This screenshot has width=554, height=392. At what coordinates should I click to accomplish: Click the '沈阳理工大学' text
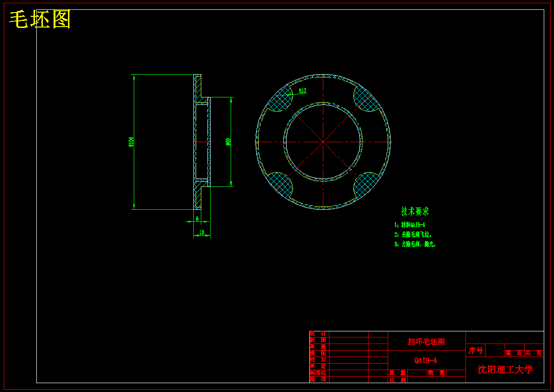pos(505,370)
